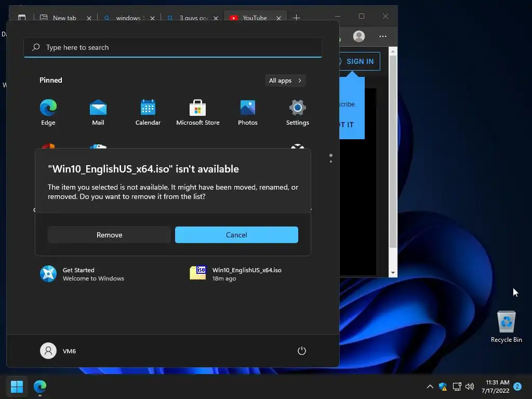The image size is (532, 399).
Task: Click the Edge vertical scrollbar thumb
Action: point(393,152)
